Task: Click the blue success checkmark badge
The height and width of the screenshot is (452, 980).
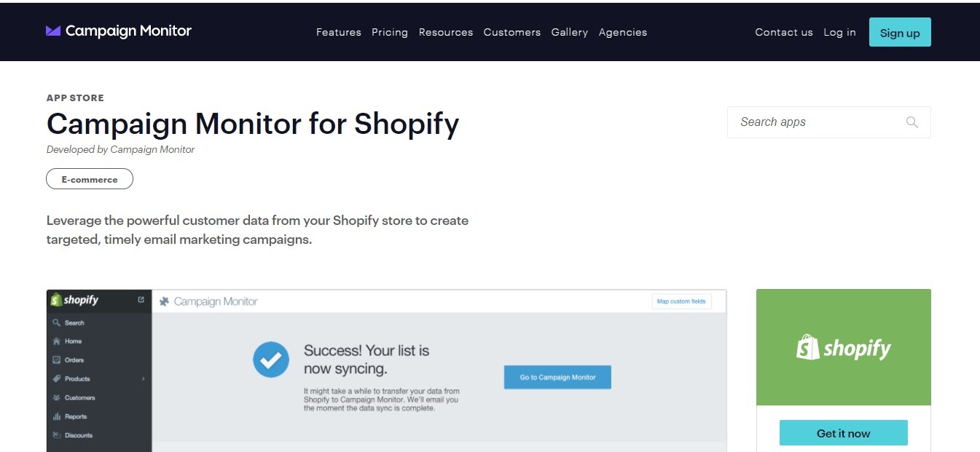Action: (271, 359)
